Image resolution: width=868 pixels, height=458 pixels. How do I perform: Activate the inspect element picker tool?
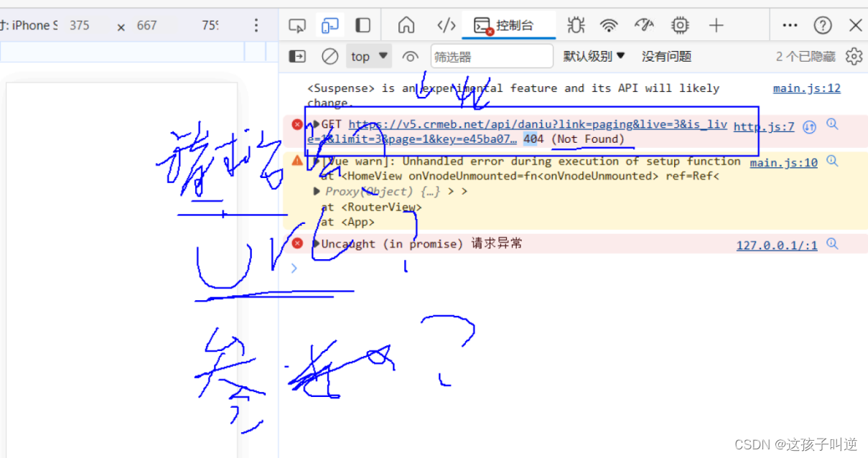297,26
